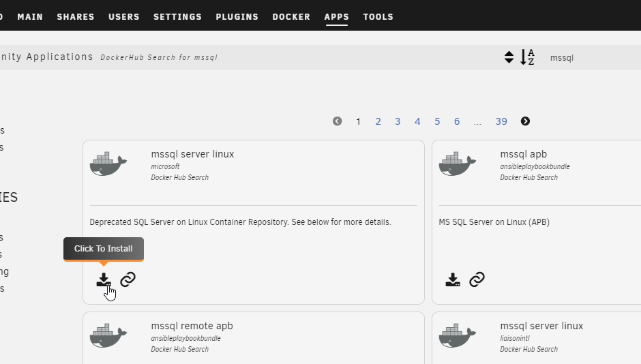
Task: Open the SHARES tab
Action: 76,17
